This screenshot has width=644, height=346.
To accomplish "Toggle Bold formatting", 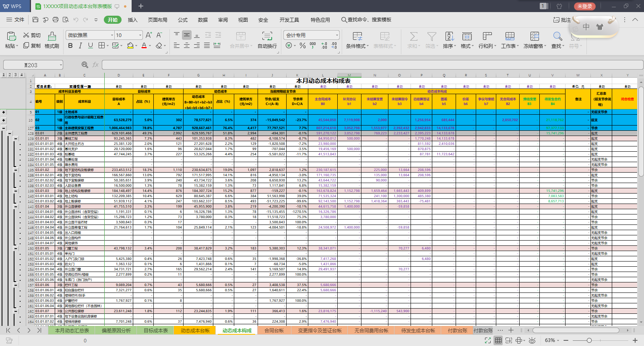I will click(x=70, y=45).
